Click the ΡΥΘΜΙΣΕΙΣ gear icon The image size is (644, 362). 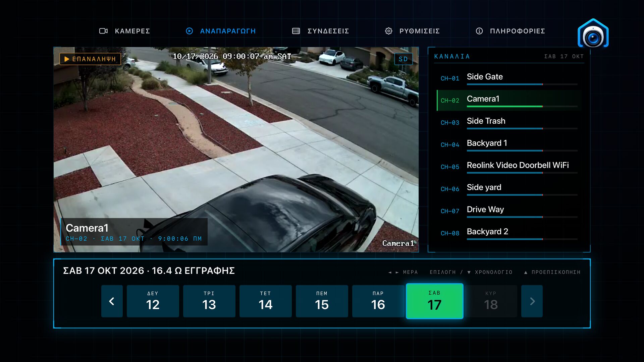coord(388,31)
